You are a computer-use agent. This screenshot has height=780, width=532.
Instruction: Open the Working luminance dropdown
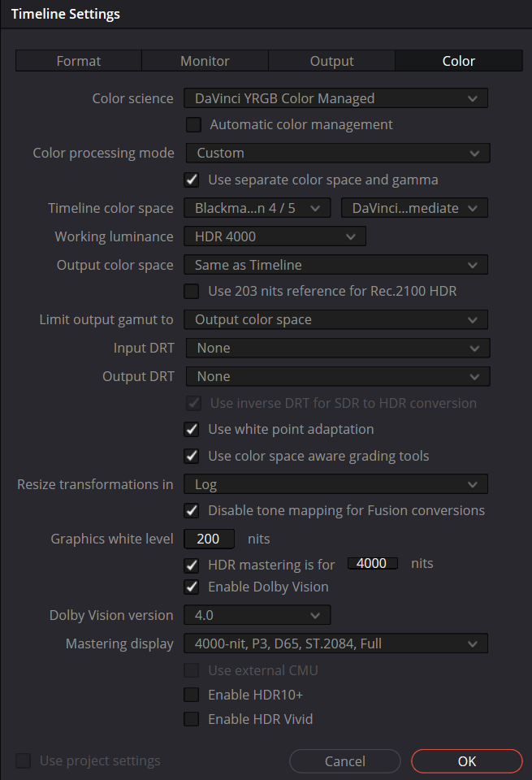click(x=275, y=236)
